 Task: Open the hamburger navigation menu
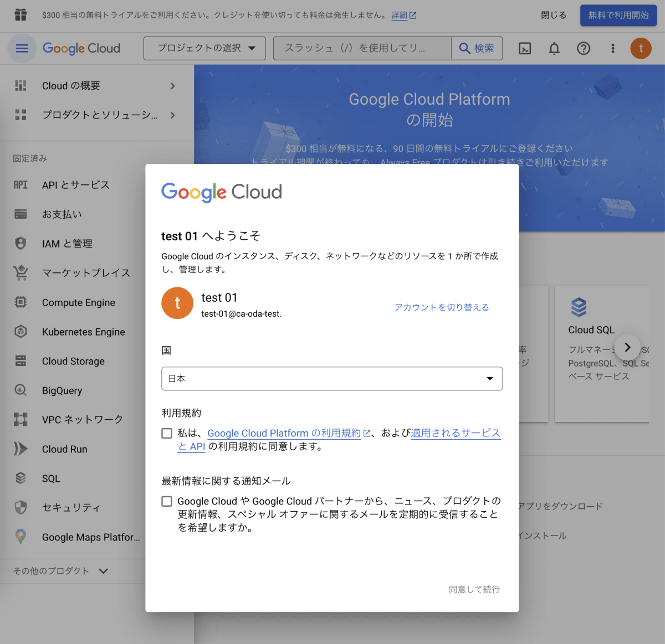(22, 48)
